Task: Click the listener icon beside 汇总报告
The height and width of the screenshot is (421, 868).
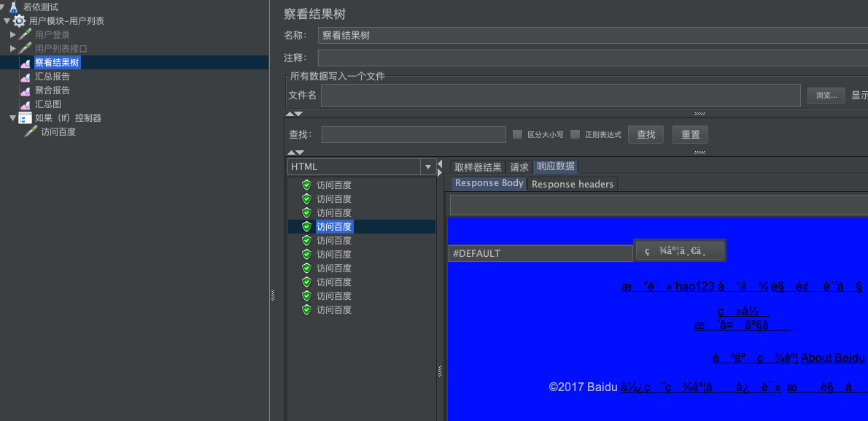Action: coord(26,77)
